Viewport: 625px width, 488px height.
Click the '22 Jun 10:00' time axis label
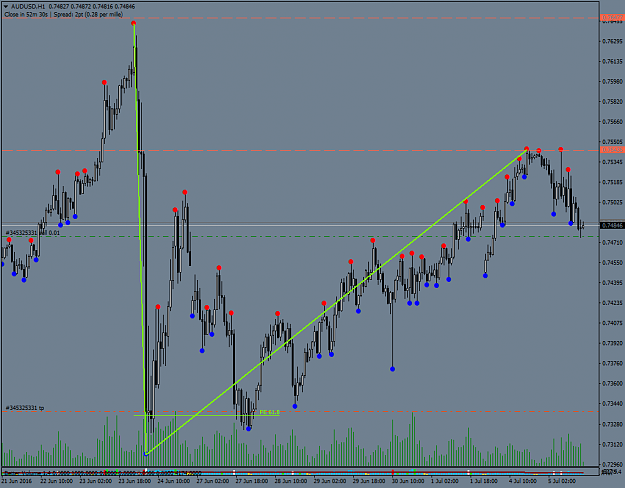55,481
